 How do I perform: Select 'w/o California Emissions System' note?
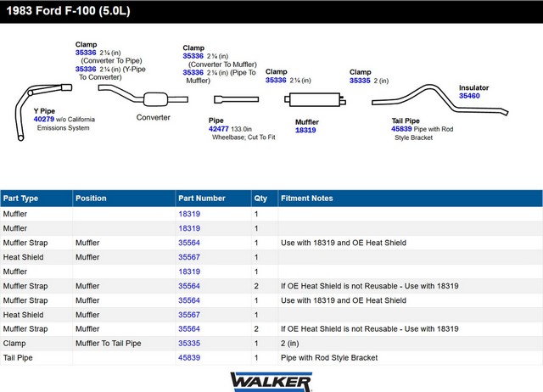coord(66,124)
